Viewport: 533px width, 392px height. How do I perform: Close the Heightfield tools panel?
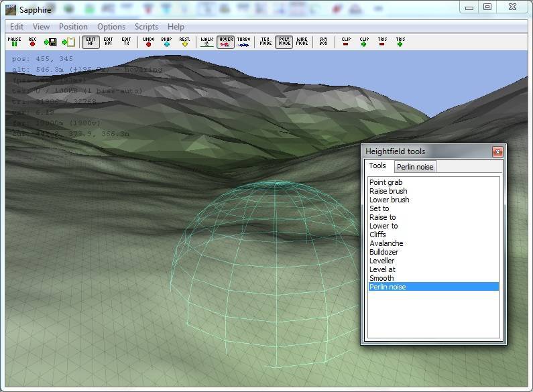(x=497, y=151)
